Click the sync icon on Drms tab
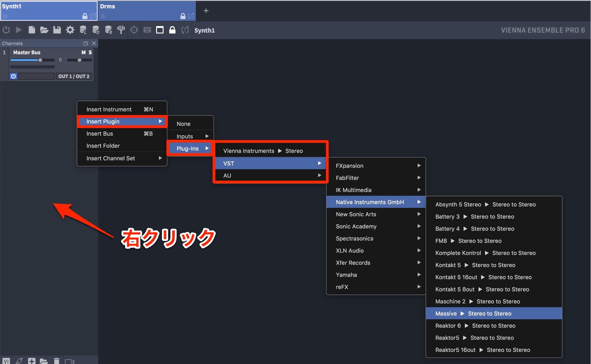Screen dimensions: 591x364 (191, 16)
